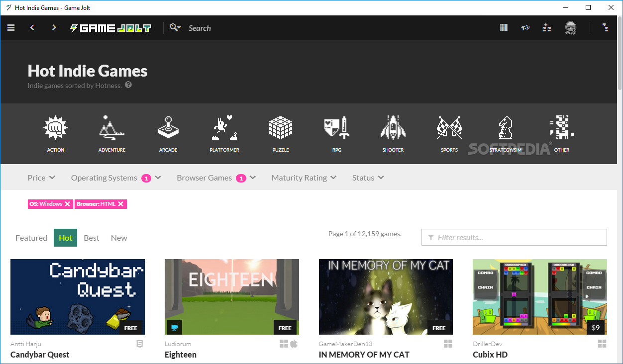Open the Candybar Quest thumbnail
This screenshot has width=623, height=364.
coord(78,297)
